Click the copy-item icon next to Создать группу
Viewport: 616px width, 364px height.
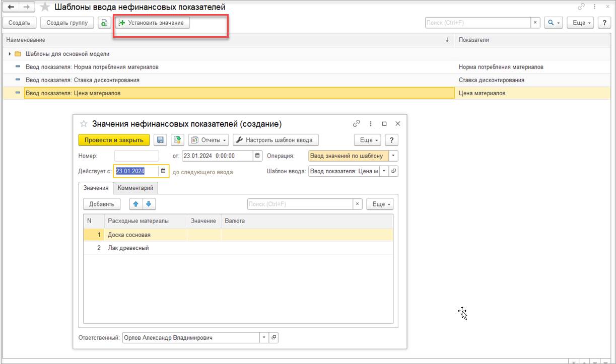point(104,23)
